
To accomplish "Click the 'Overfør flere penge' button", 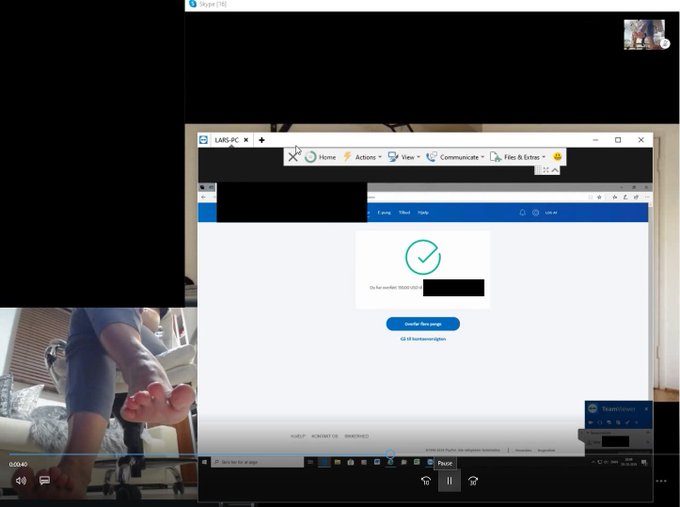I will 423,324.
